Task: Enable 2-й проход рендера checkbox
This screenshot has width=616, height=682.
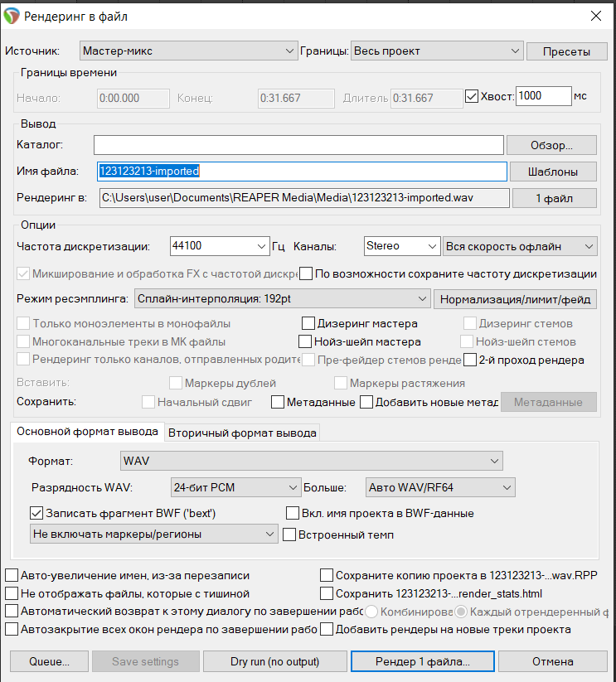Action: click(470, 360)
